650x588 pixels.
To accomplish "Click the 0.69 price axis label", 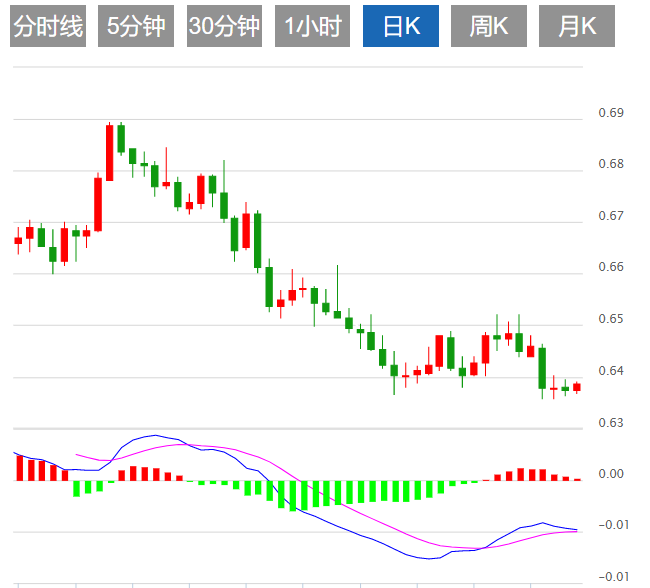I will point(611,113).
